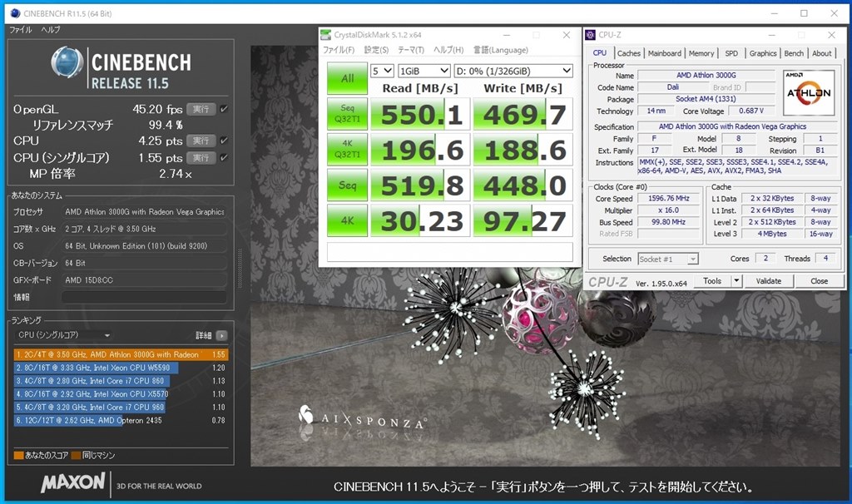Click the CrystalDiskMark status text field
Viewport: 852px width, 504px height.
pyautogui.click(x=450, y=252)
